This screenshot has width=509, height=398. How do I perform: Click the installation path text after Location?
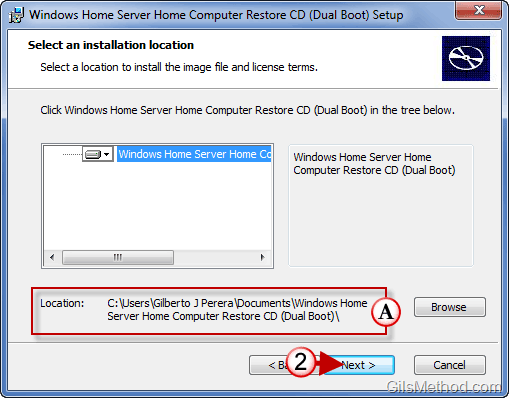[x=237, y=310]
